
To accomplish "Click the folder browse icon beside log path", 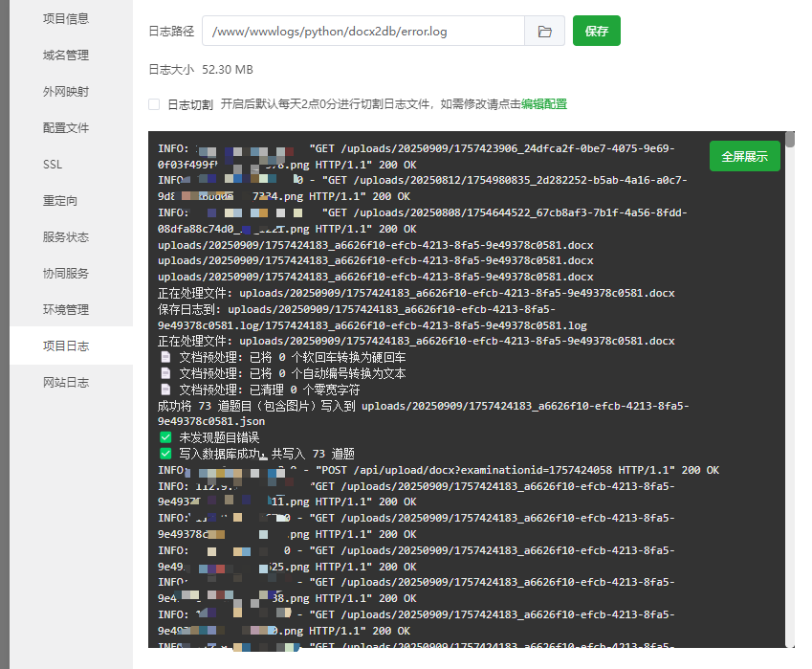I will click(x=544, y=32).
